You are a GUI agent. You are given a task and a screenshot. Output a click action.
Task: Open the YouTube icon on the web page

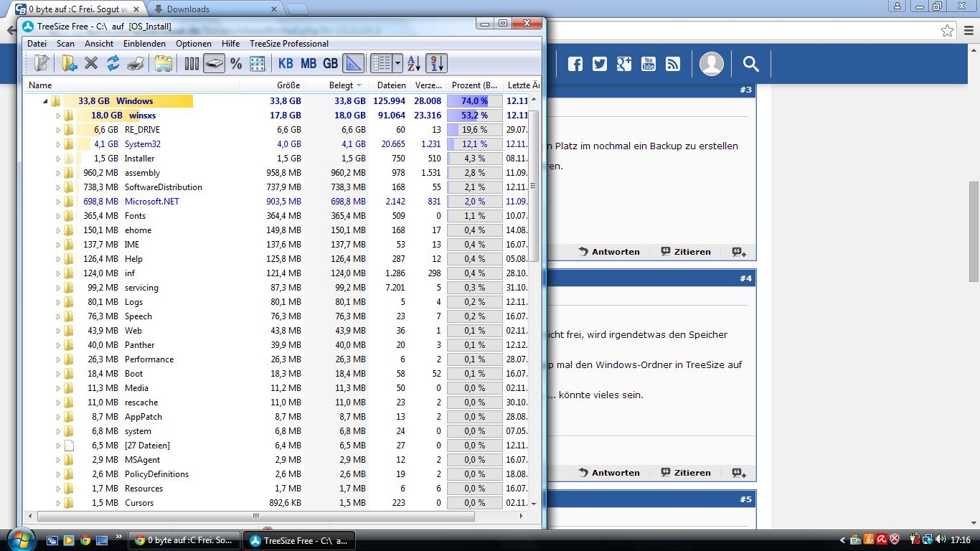649,64
